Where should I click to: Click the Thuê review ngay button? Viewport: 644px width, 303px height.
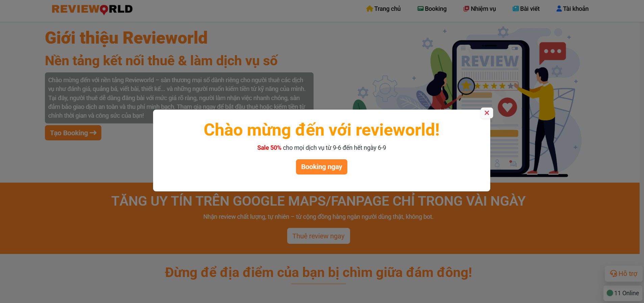(318, 236)
